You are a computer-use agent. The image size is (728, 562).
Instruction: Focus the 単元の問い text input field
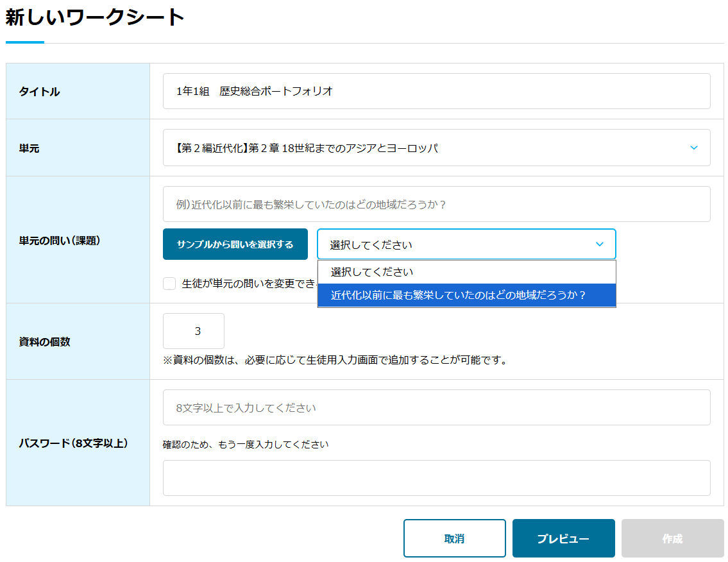[x=436, y=204]
